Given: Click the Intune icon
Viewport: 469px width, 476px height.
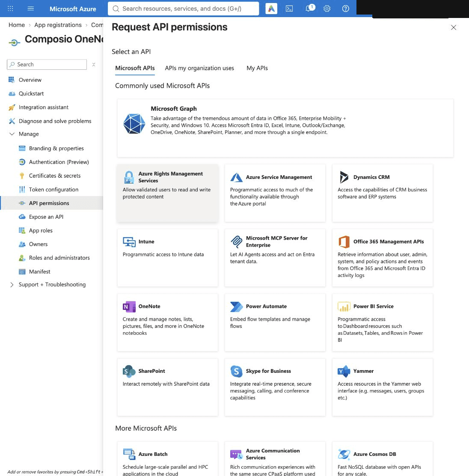Looking at the screenshot, I should click(x=129, y=242).
